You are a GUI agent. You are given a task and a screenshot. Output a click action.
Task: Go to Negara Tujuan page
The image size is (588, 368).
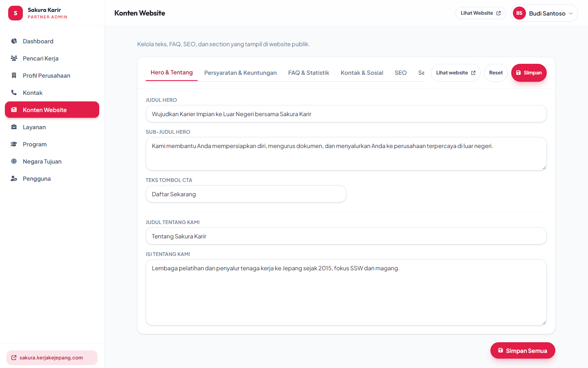click(52, 162)
